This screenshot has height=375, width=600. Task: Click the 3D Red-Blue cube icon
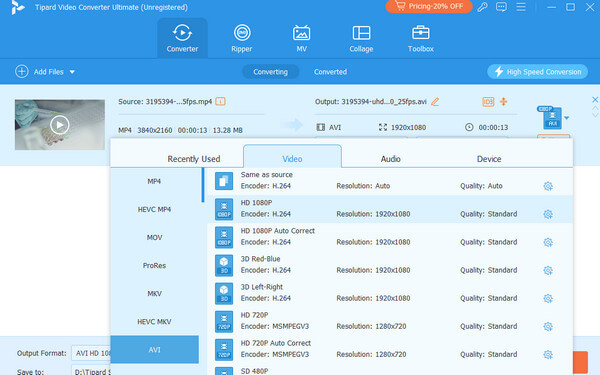pos(224,265)
